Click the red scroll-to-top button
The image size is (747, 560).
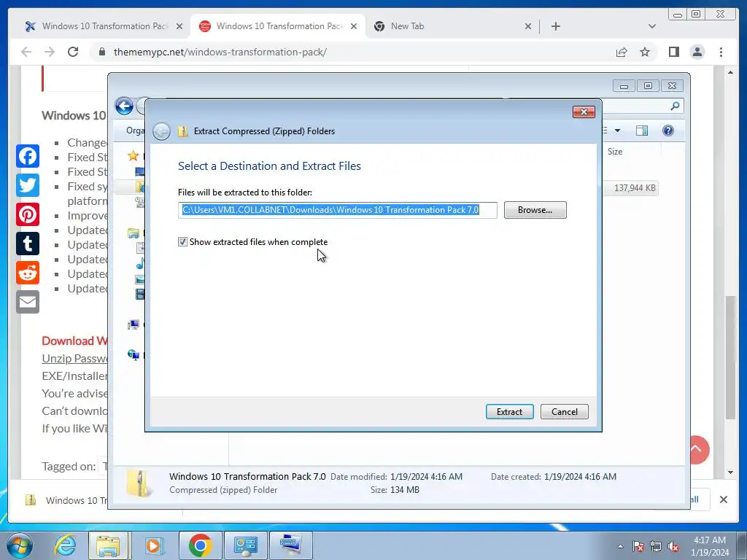pos(698,449)
